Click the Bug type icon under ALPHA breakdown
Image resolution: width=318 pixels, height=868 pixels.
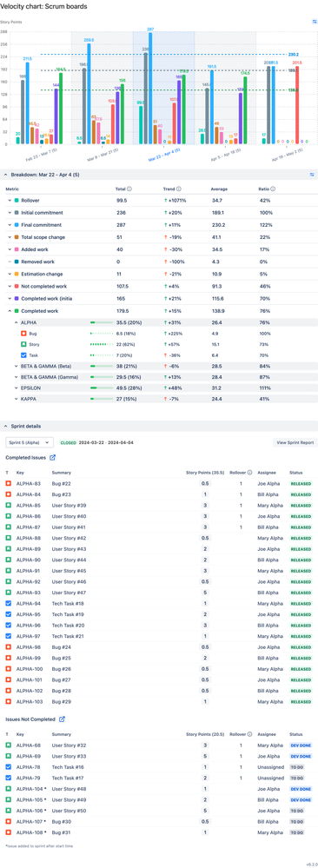coord(23,334)
